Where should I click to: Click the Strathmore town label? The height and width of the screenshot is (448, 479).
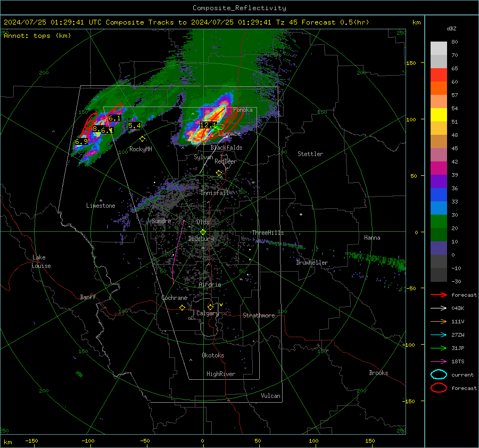[x=259, y=315]
